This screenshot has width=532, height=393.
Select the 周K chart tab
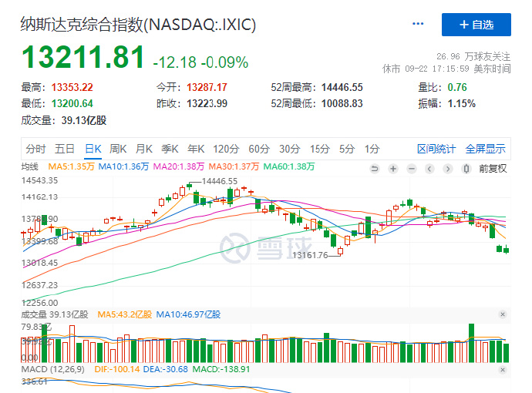click(x=118, y=149)
